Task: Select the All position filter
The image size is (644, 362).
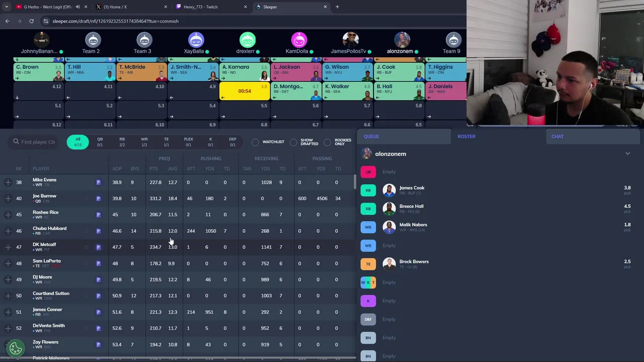Action: (77, 142)
